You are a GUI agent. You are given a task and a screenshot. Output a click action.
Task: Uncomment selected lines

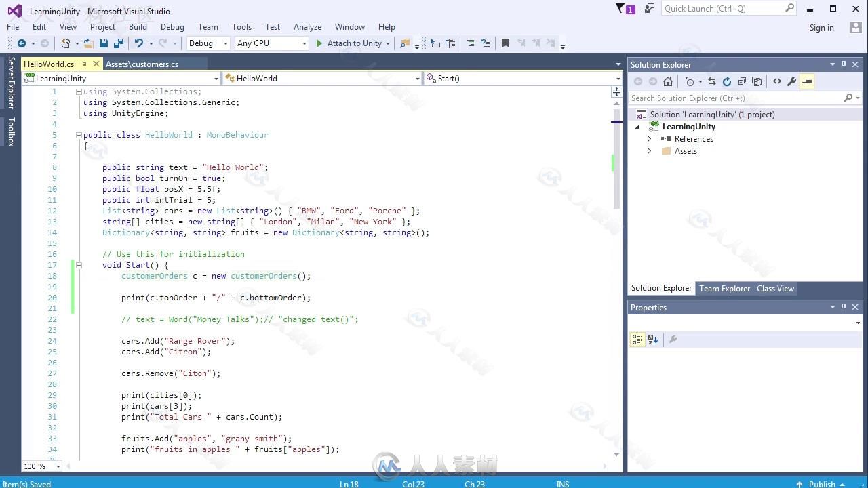click(x=486, y=43)
